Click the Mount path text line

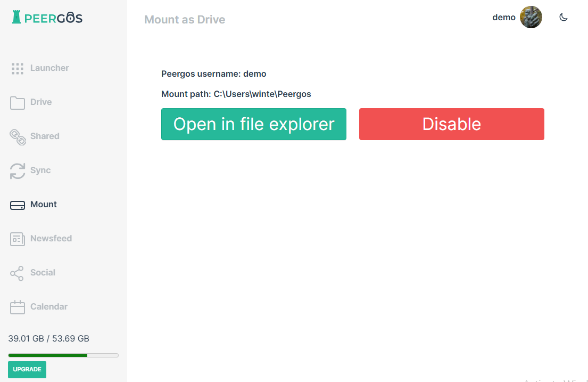pyautogui.click(x=236, y=94)
